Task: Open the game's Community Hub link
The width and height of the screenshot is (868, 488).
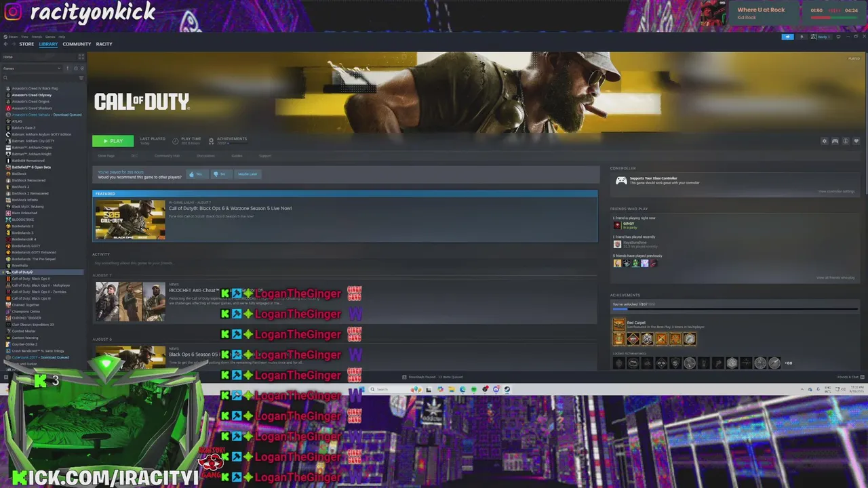Action: tap(167, 156)
